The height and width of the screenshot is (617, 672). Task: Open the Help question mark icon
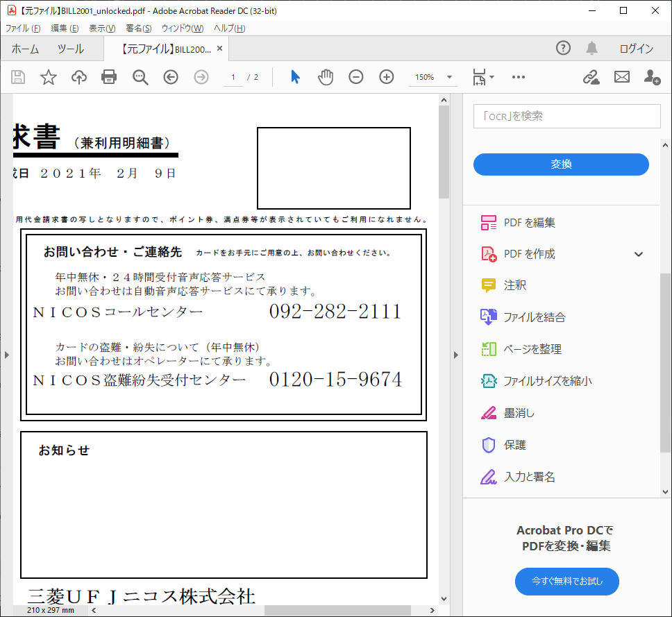[x=563, y=48]
